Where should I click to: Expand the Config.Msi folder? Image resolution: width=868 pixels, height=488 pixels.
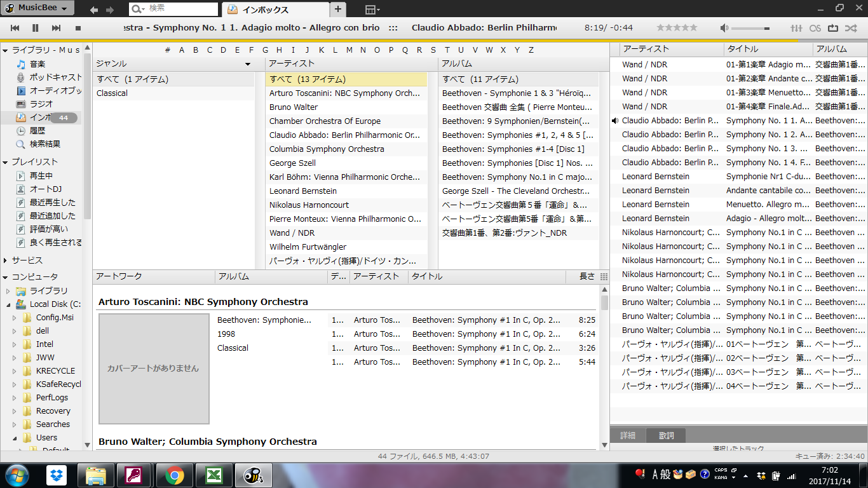click(x=15, y=318)
